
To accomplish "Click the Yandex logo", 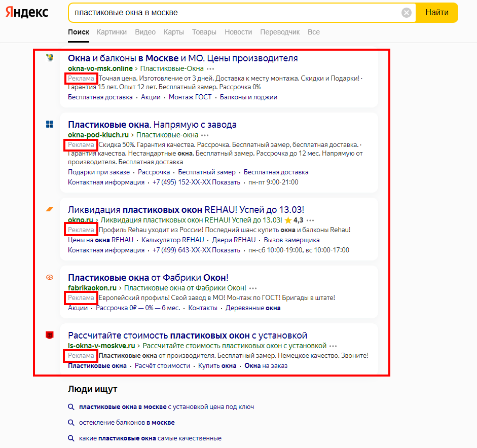I will (x=27, y=12).
